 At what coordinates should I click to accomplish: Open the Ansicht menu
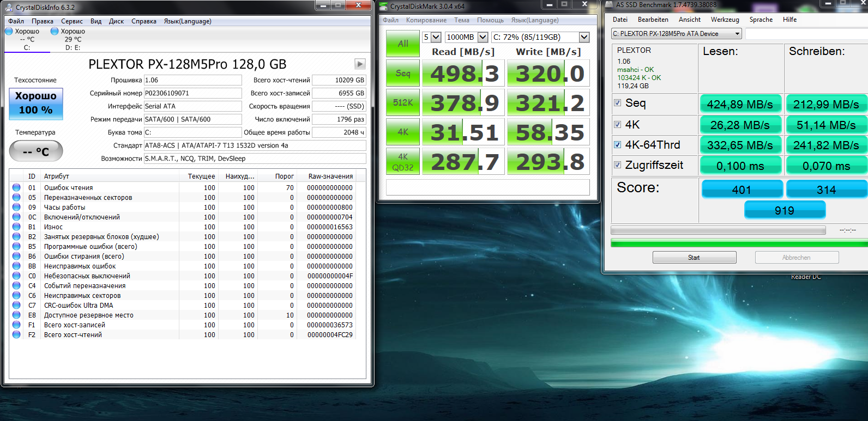690,20
